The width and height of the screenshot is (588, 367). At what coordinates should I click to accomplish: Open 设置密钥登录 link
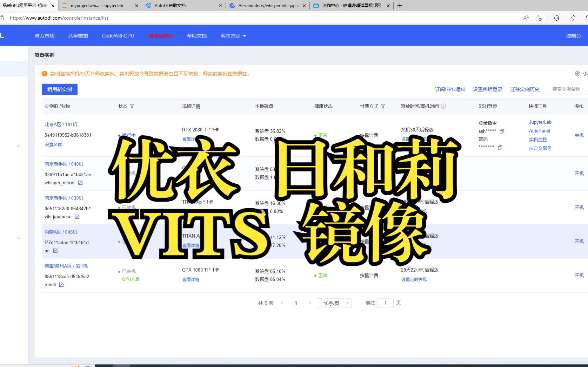(x=488, y=89)
